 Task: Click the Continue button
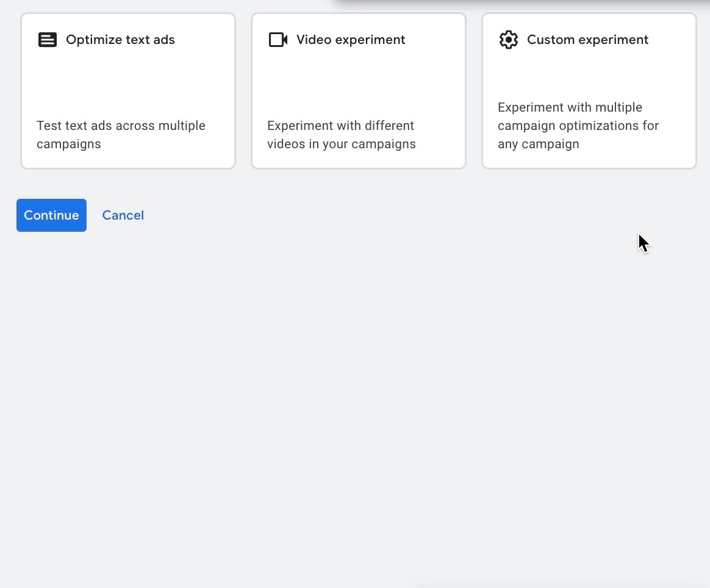point(52,215)
